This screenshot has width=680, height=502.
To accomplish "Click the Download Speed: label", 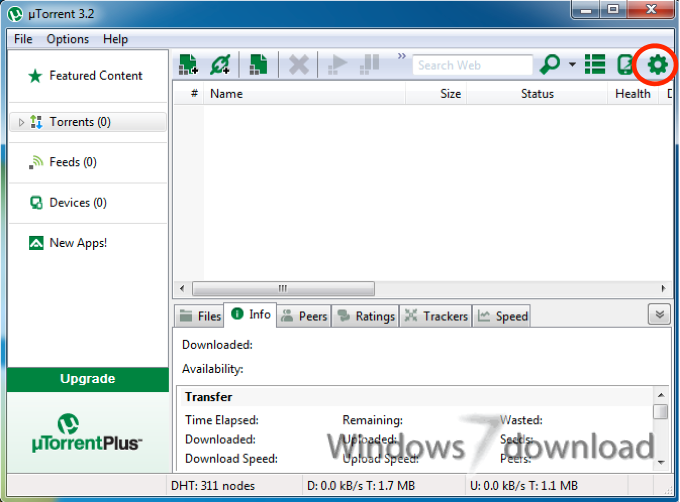I will [x=231, y=459].
